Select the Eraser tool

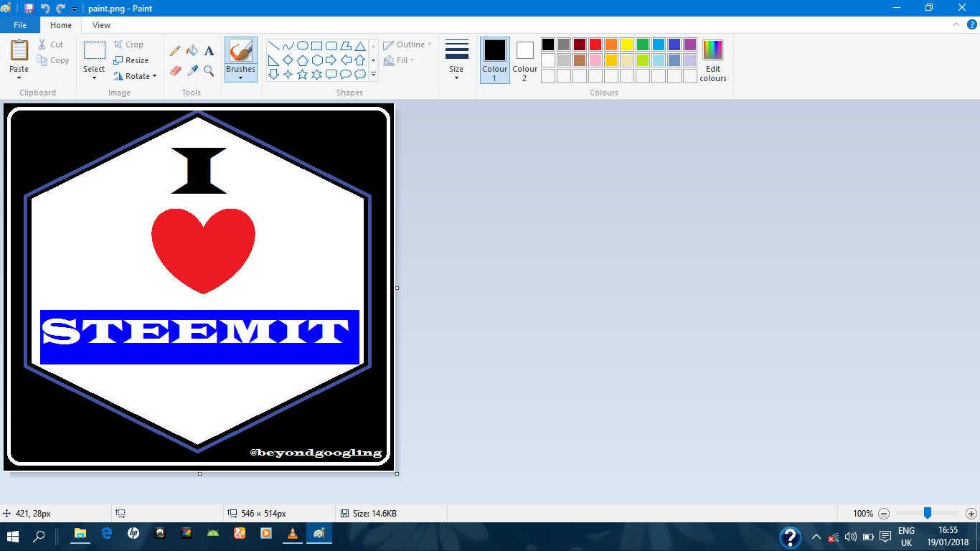pyautogui.click(x=175, y=70)
